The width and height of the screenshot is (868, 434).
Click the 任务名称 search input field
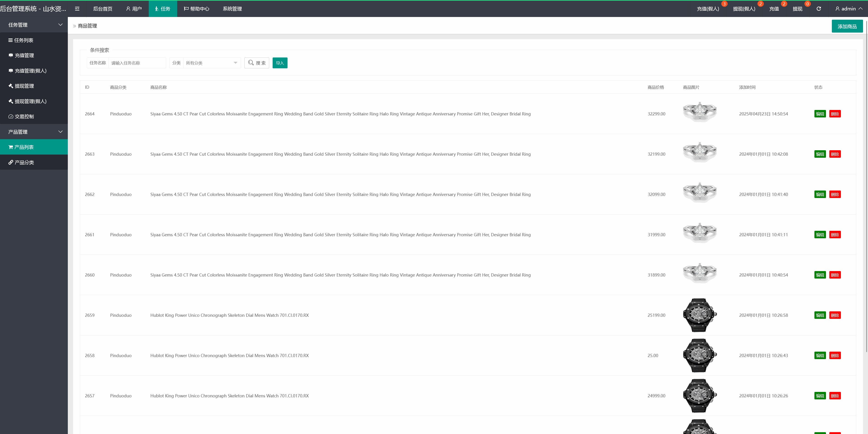pyautogui.click(x=137, y=63)
